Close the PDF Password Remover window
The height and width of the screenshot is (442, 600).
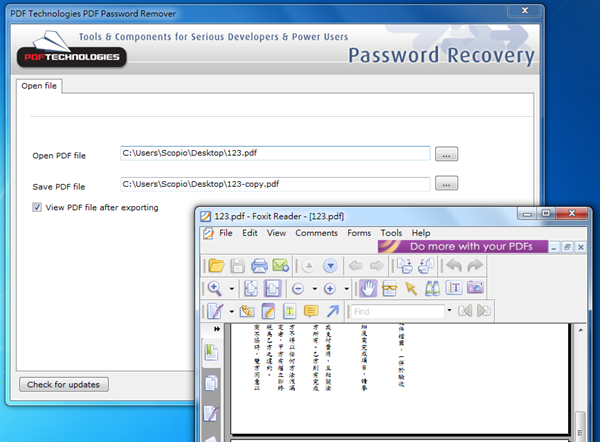tap(525, 11)
